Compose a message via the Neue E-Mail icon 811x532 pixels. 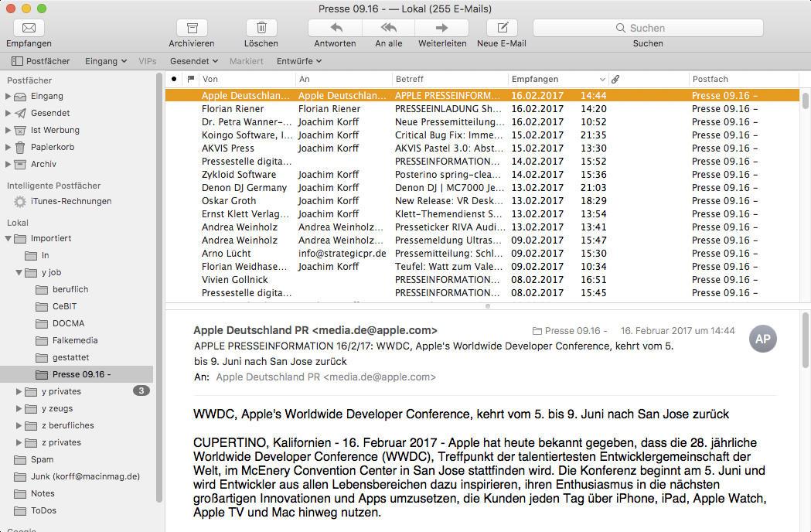pos(503,28)
